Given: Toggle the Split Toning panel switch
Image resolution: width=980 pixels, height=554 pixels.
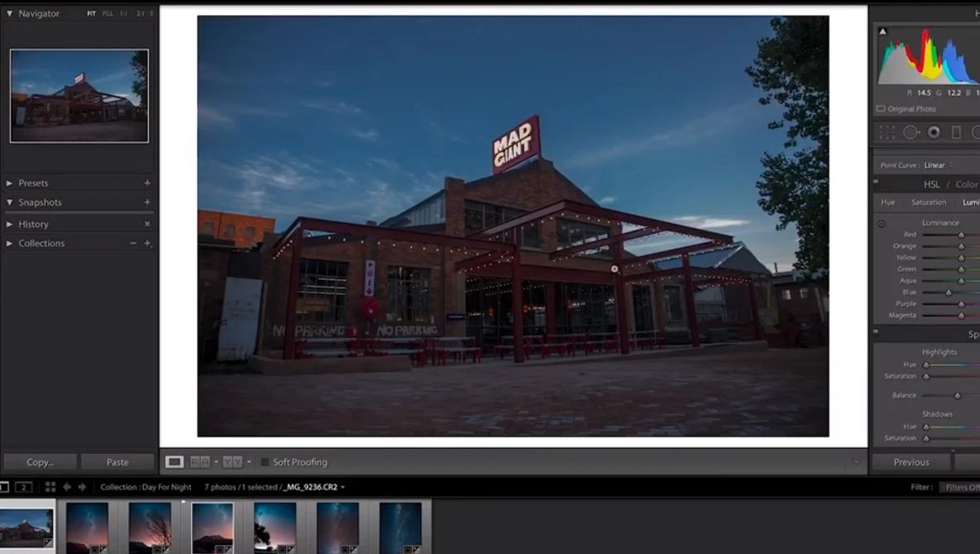Looking at the screenshot, I should [x=876, y=332].
